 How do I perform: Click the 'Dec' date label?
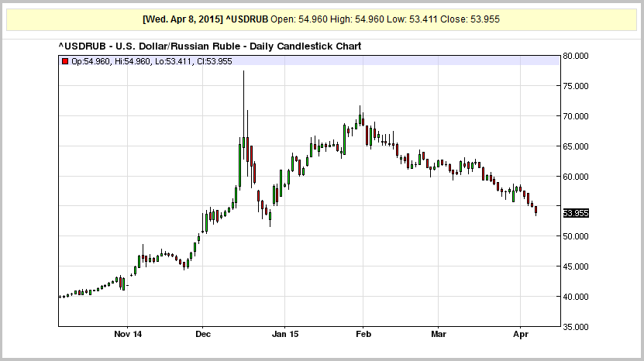pos(203,334)
